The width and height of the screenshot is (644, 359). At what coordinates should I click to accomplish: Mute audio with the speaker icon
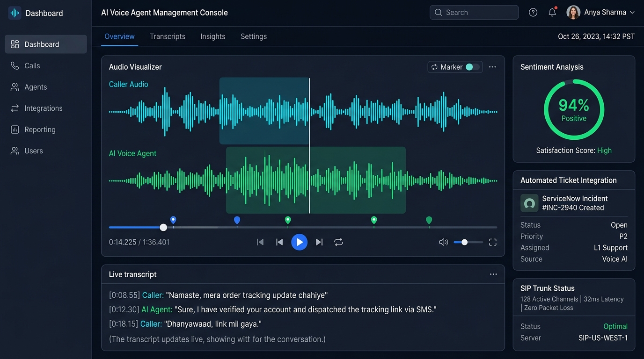click(443, 242)
